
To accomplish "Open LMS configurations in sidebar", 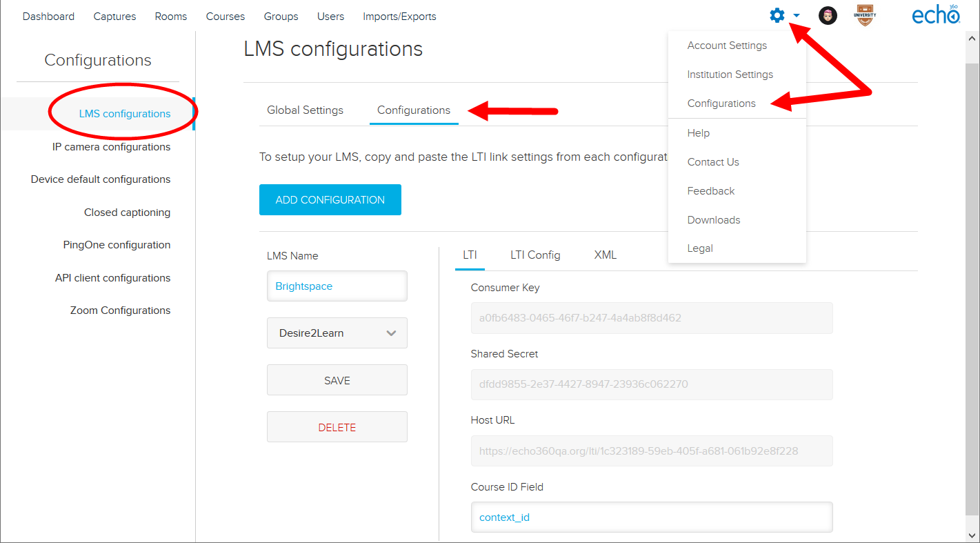I will pyautogui.click(x=125, y=114).
